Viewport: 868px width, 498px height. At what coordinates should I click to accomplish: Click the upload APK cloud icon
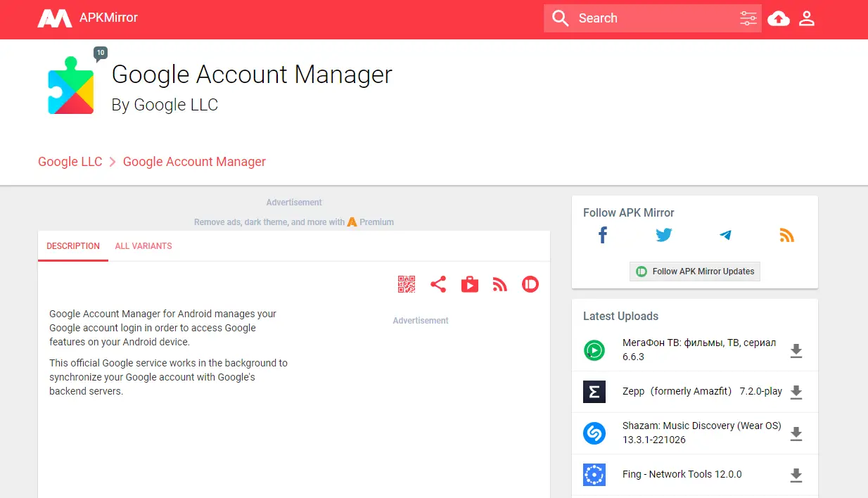(x=778, y=18)
